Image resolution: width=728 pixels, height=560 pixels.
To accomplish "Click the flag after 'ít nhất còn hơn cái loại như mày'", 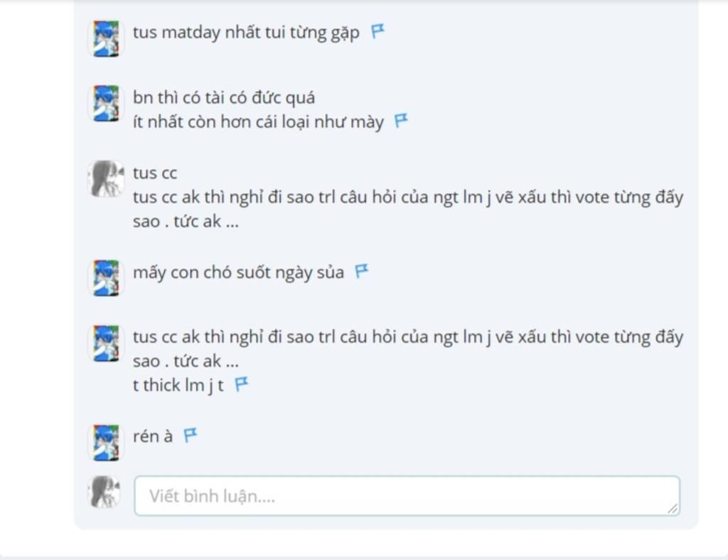I will click(x=401, y=121).
